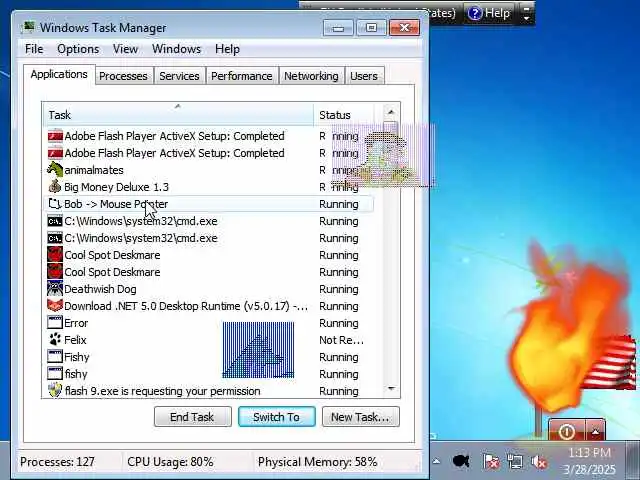640x480 pixels.
Task: Select the Download .NET 5.0 Desktop Runtime task
Action: [208, 306]
